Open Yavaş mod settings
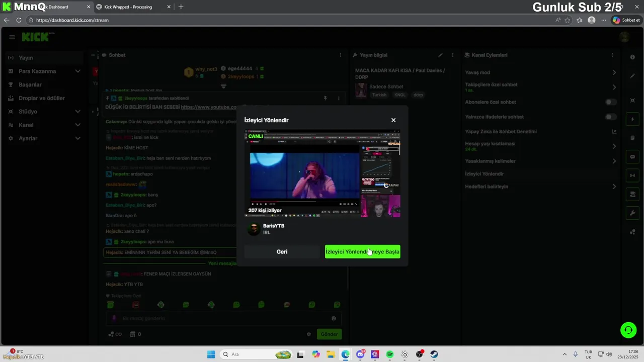The height and width of the screenshot is (362, 644). coord(541,72)
